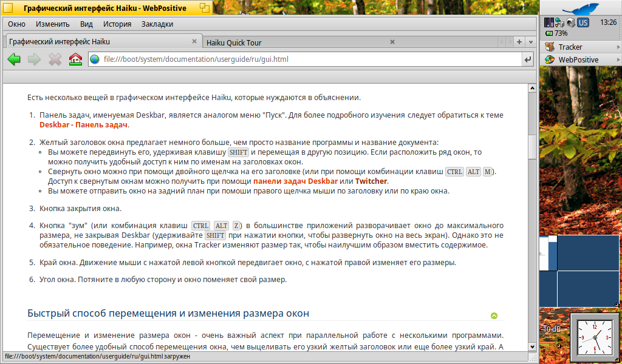
Task: Click the Haiku leaf Deskbar menu
Action: pyautogui.click(x=580, y=8)
